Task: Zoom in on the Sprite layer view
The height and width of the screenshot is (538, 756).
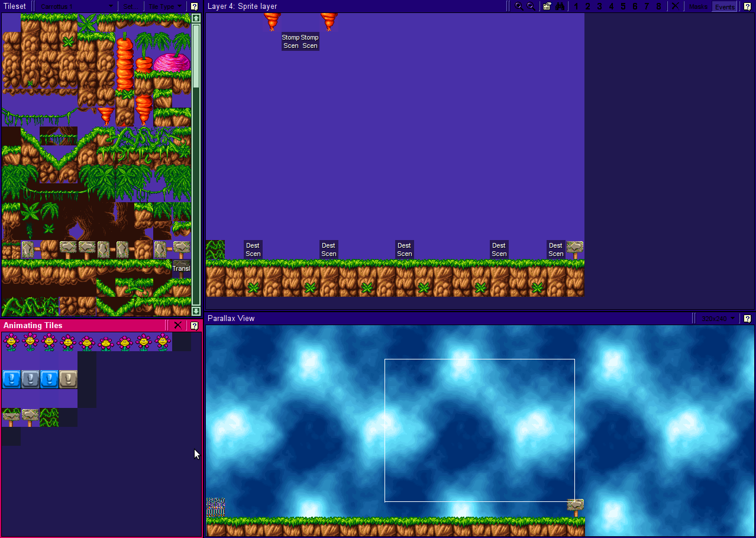Action: point(519,7)
